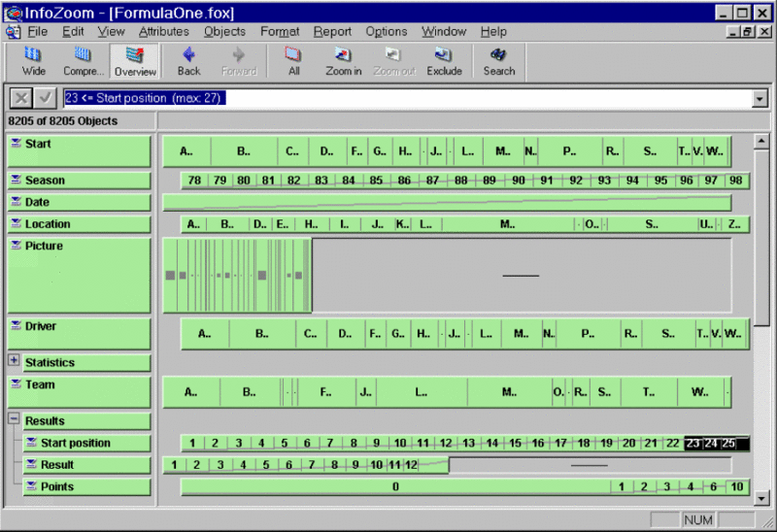Viewport: 777px width, 532px height.
Task: Click the vertical scrollbar up arrow
Action: 761,142
